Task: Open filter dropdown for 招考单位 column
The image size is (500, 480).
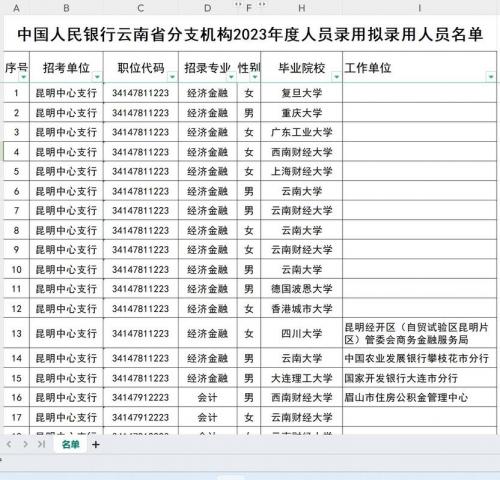Action: pos(97,77)
